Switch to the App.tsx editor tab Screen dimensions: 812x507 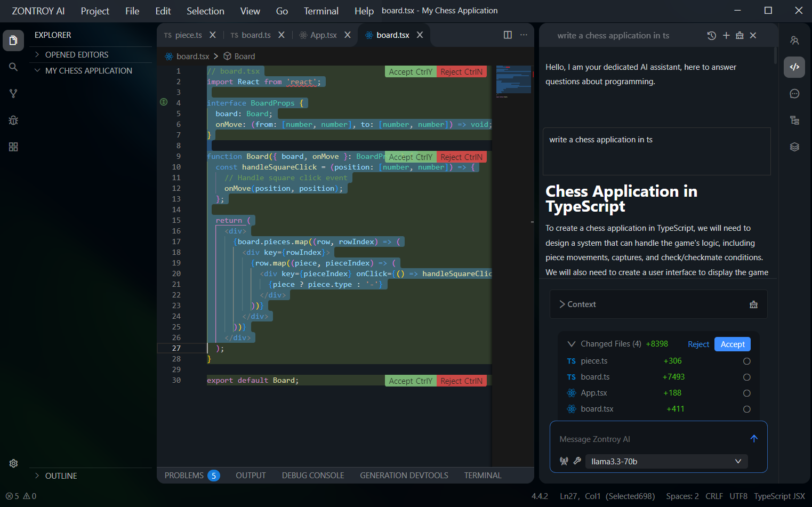(x=323, y=35)
